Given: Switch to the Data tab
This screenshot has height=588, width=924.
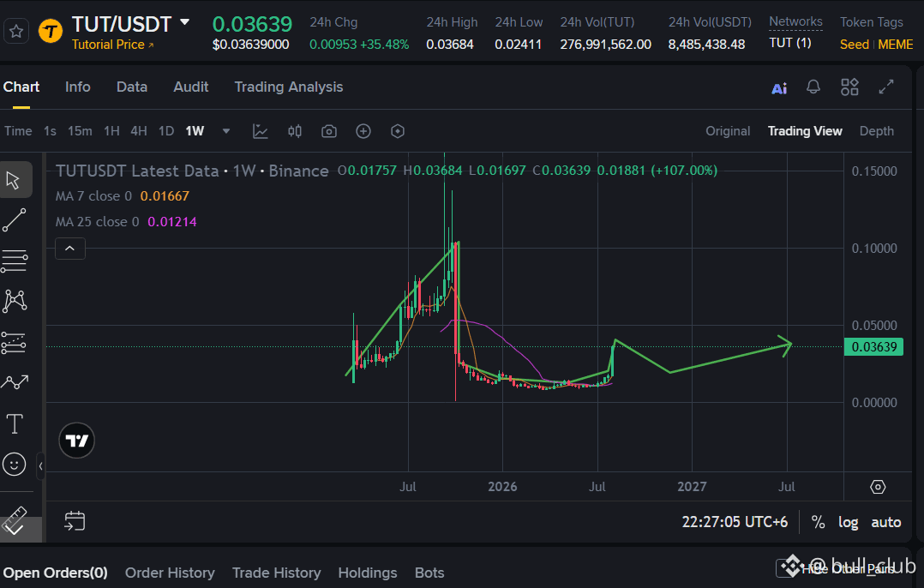Looking at the screenshot, I should tap(132, 87).
